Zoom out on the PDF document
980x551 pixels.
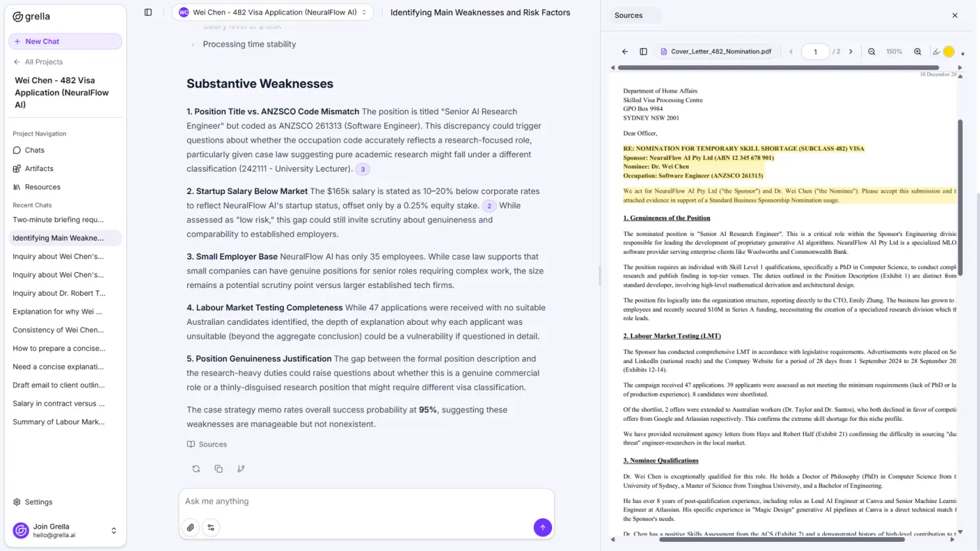click(872, 52)
